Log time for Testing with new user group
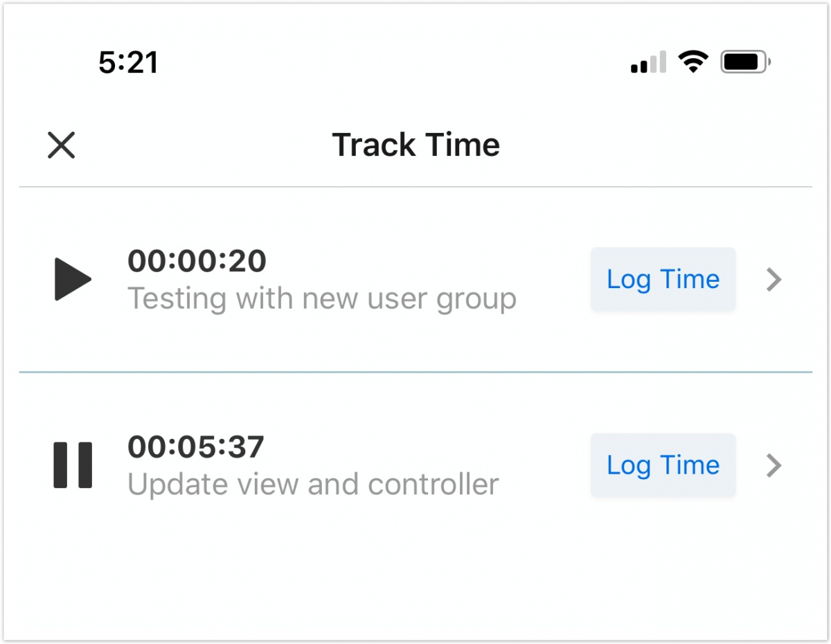 [x=663, y=280]
